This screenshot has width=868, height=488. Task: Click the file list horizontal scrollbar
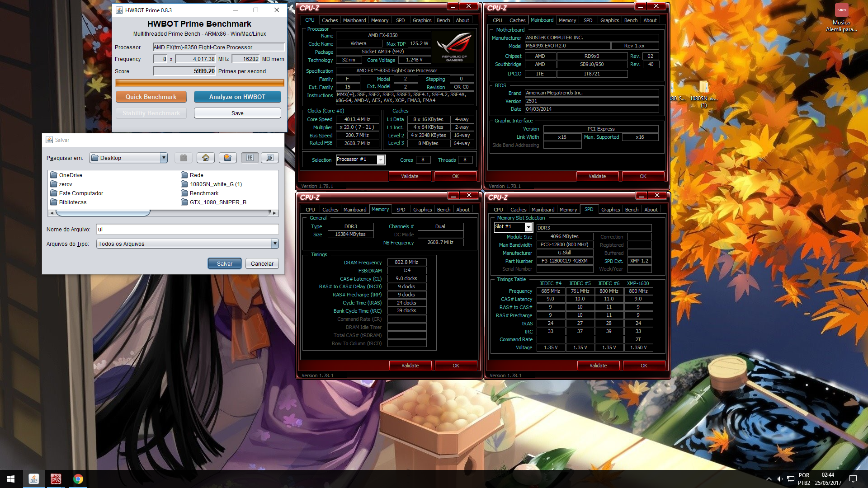coord(162,213)
